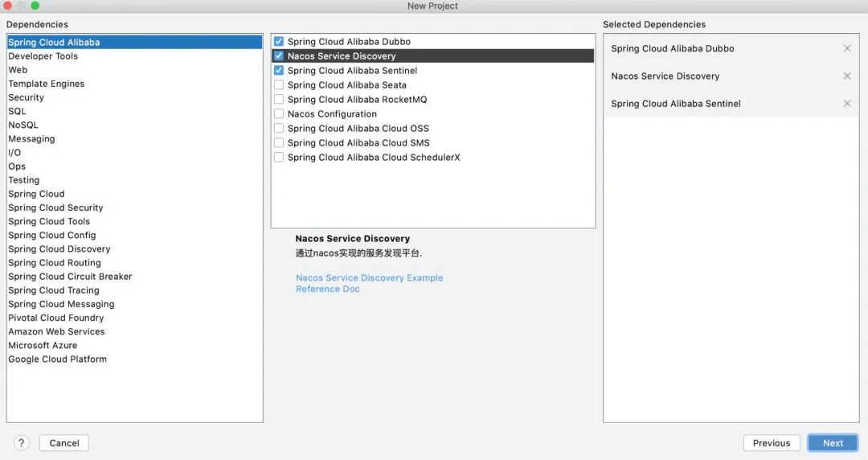Viewport: 868px width, 460px height.
Task: Select the Web category
Action: tap(134, 70)
